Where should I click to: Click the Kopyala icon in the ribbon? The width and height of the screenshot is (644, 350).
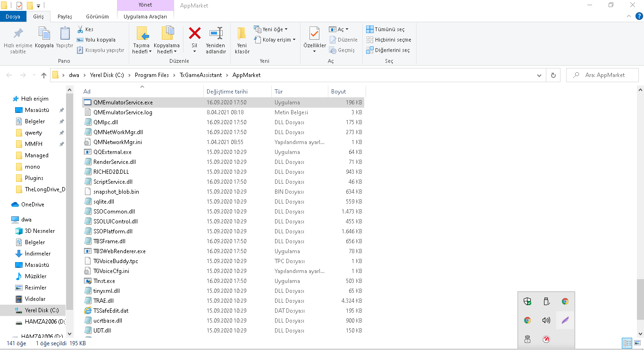(44, 34)
